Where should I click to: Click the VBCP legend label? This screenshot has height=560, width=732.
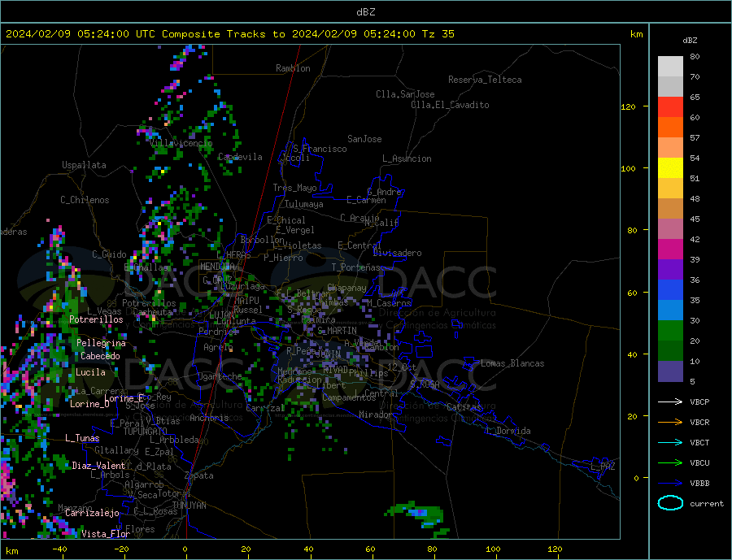click(x=699, y=402)
